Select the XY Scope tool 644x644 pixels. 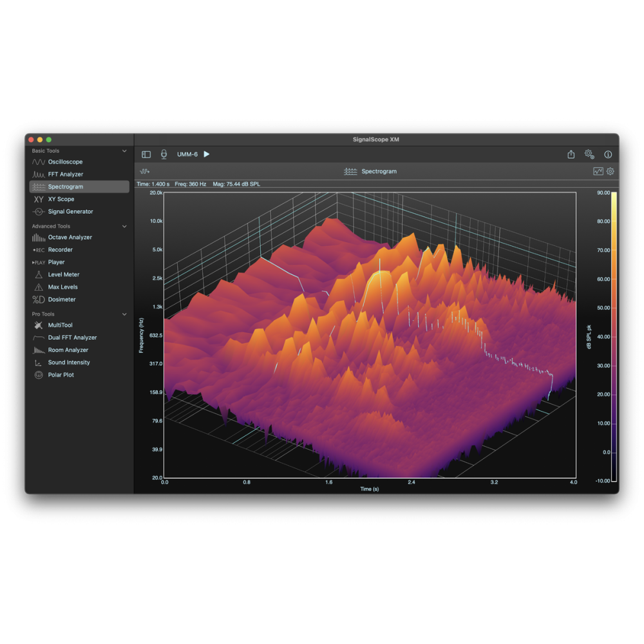point(61,200)
